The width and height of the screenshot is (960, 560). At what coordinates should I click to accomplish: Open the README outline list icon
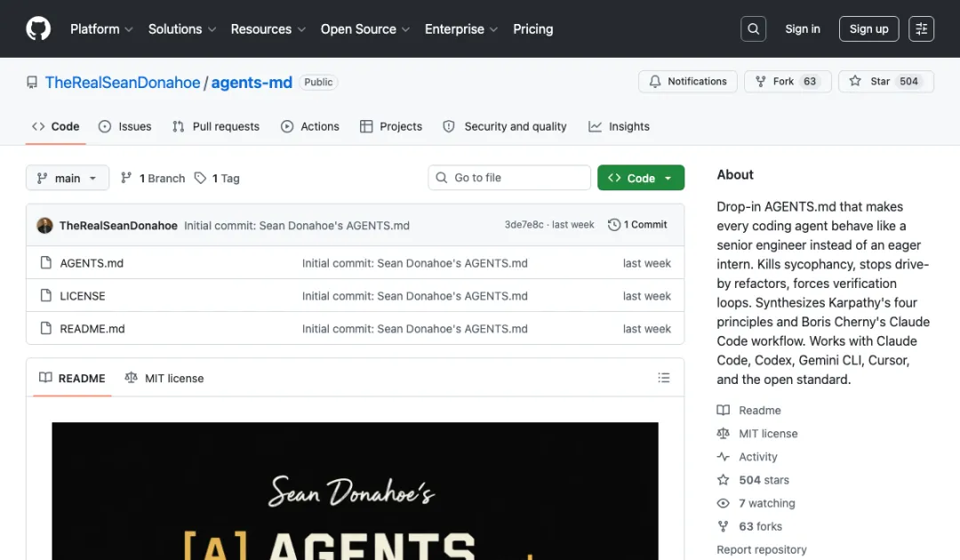[x=664, y=378]
